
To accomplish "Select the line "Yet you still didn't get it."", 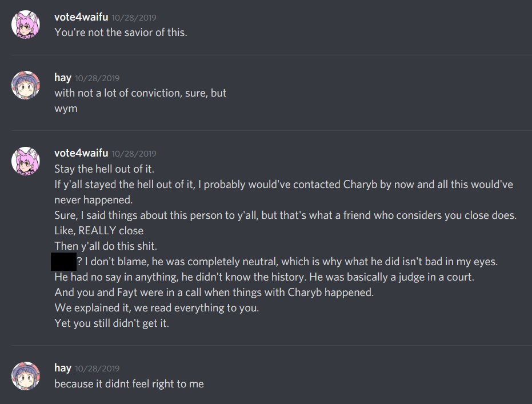I will click(111, 323).
